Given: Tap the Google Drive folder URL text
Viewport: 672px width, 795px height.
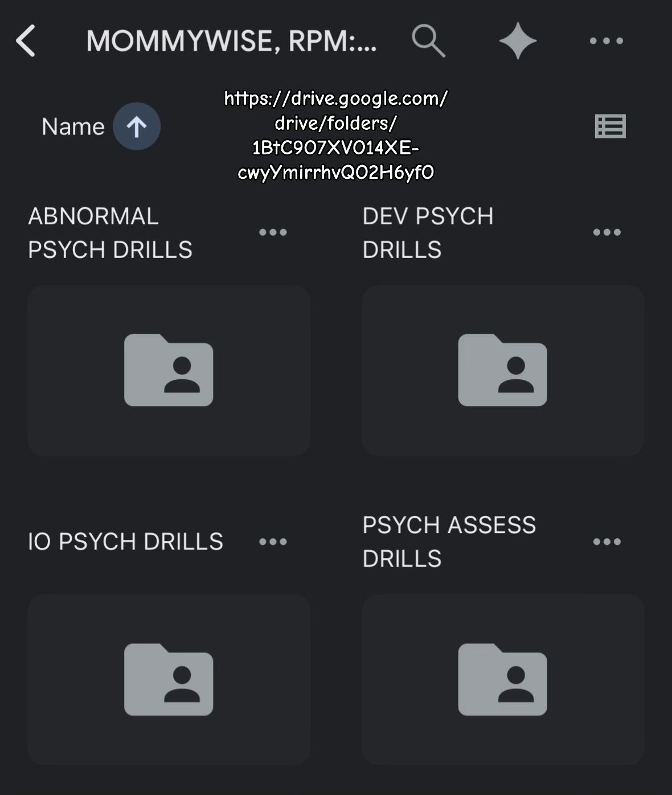Looking at the screenshot, I should (336, 135).
